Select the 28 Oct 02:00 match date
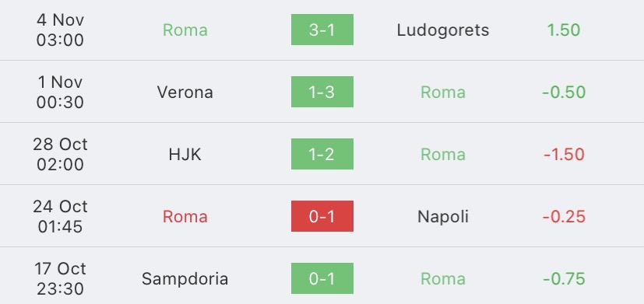The image size is (644, 304). (61, 154)
